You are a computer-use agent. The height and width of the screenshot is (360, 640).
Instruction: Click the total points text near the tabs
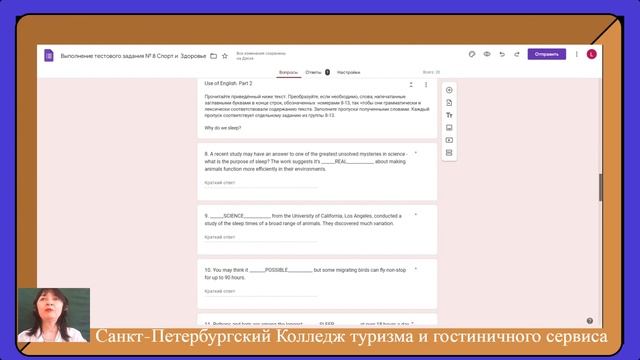point(431,72)
